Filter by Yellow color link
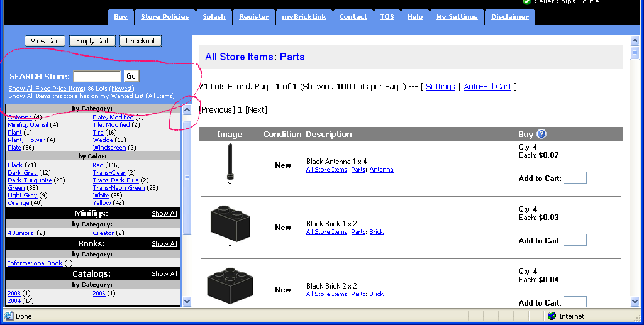This screenshot has height=325, width=644. point(102,202)
